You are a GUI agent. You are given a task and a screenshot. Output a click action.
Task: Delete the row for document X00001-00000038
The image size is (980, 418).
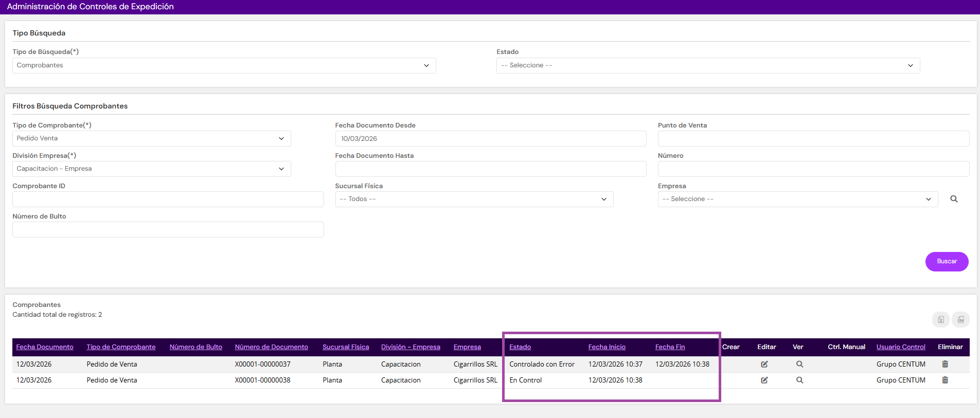tap(945, 380)
